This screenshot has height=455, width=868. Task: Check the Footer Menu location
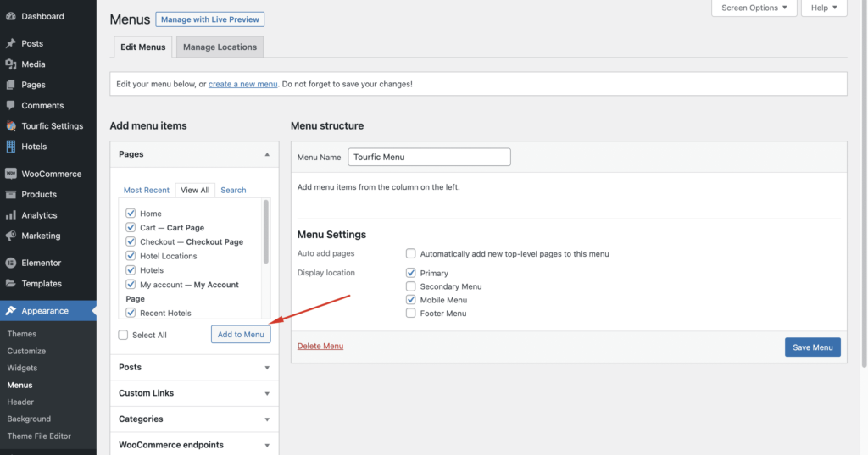(x=411, y=313)
